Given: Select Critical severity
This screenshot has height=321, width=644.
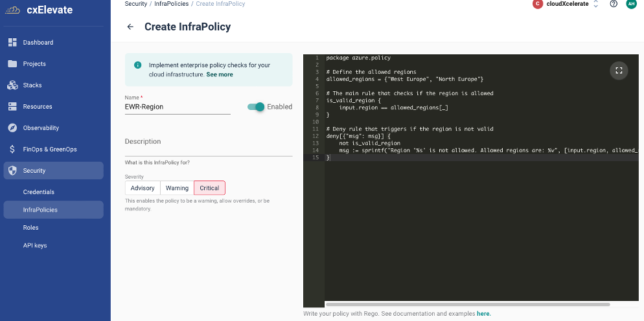Looking at the screenshot, I should click(x=209, y=188).
